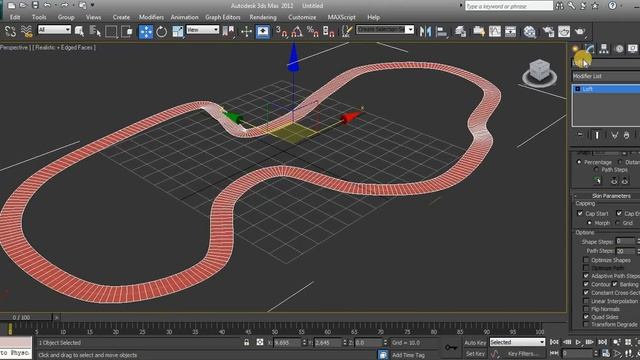The height and width of the screenshot is (360, 640).
Task: Toggle the Adaptive Path Steps checkbox
Action: (x=586, y=276)
